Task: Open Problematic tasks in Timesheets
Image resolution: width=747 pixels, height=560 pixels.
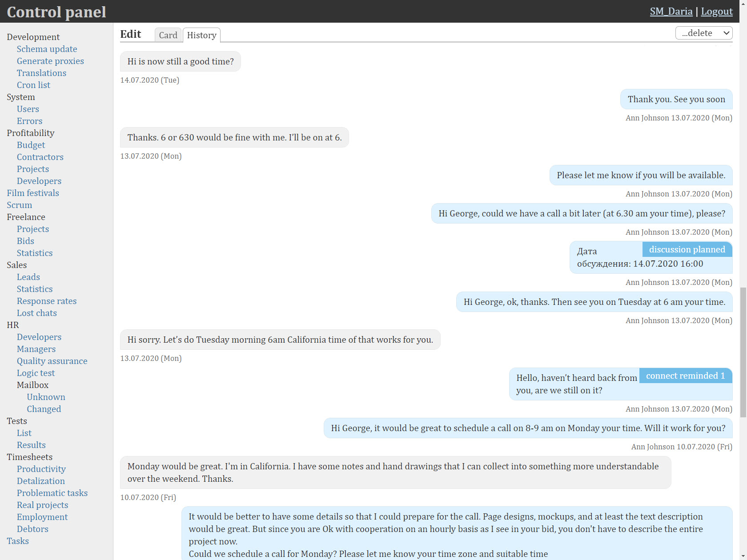Action: [x=52, y=493]
